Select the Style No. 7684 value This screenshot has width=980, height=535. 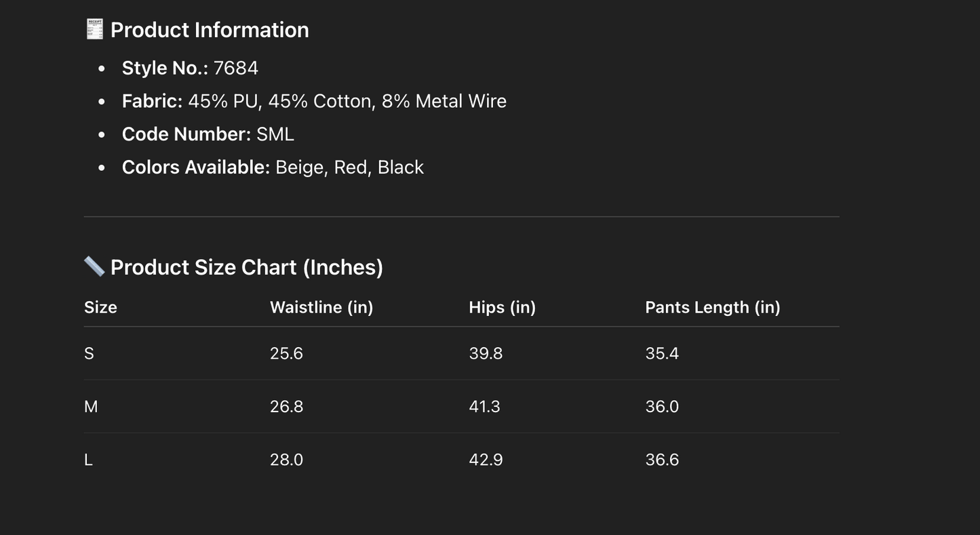tap(235, 68)
